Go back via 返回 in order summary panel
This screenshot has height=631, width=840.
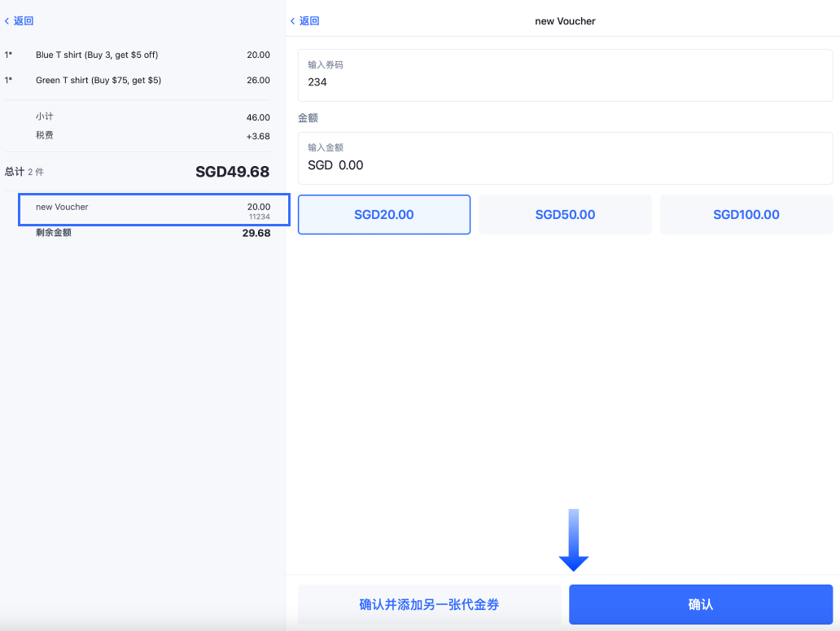(20, 21)
